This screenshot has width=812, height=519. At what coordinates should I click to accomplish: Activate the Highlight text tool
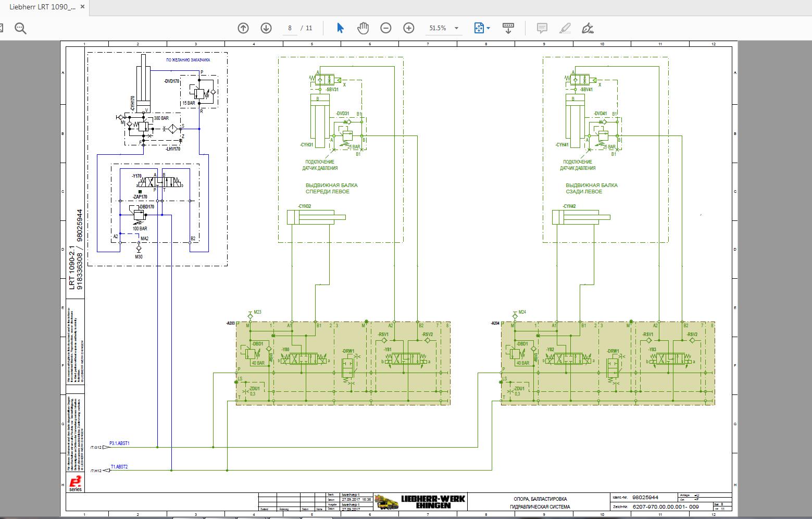[x=564, y=28]
